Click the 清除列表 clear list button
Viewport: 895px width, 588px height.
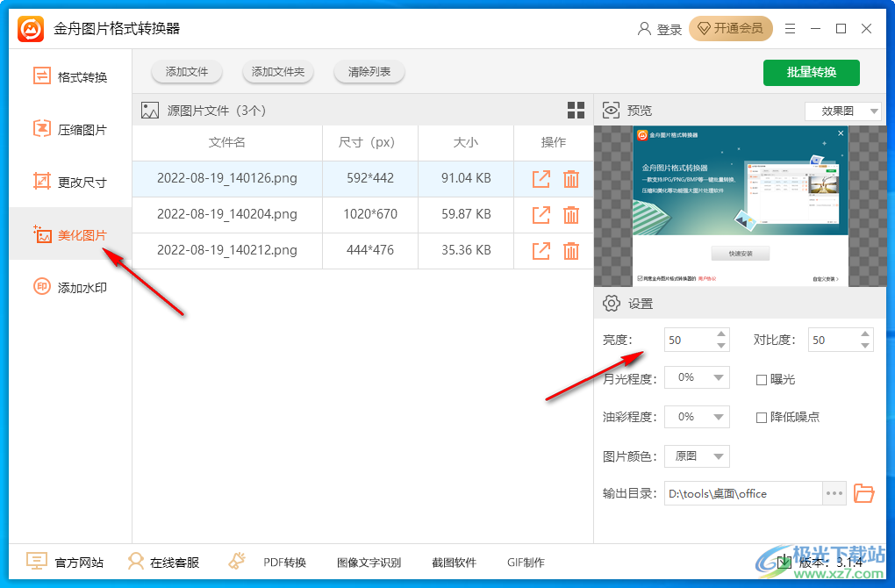(x=369, y=72)
